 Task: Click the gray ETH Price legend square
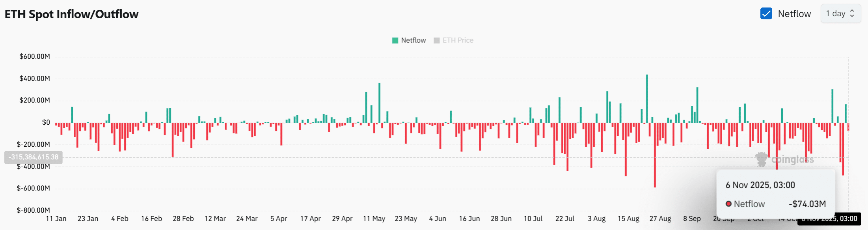coord(436,40)
